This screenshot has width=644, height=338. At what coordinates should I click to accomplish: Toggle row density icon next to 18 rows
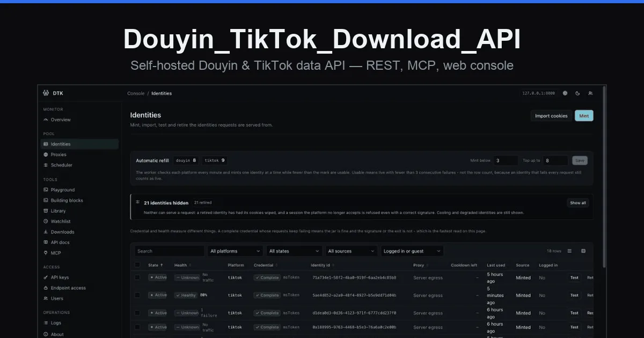(x=569, y=251)
